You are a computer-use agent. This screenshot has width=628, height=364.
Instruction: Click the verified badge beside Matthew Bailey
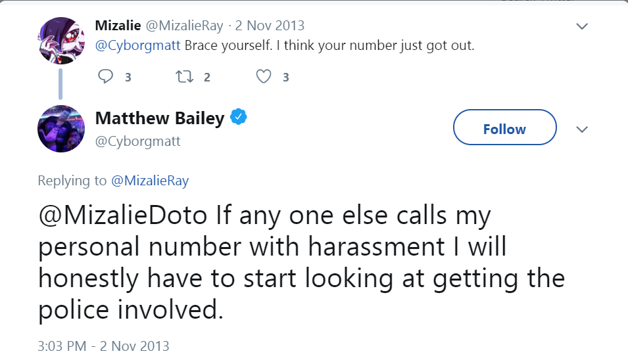[x=238, y=118]
